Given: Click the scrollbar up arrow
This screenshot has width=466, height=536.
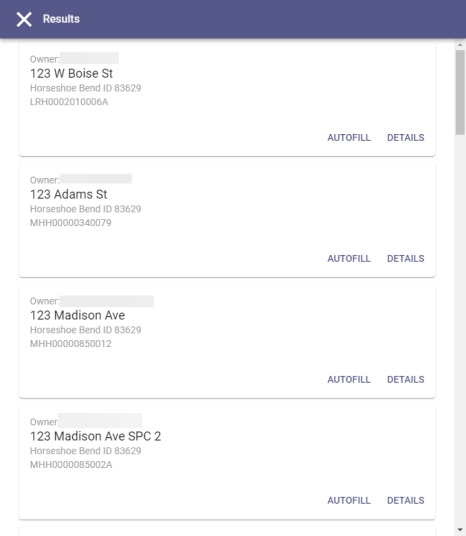Looking at the screenshot, I should pyautogui.click(x=460, y=45).
